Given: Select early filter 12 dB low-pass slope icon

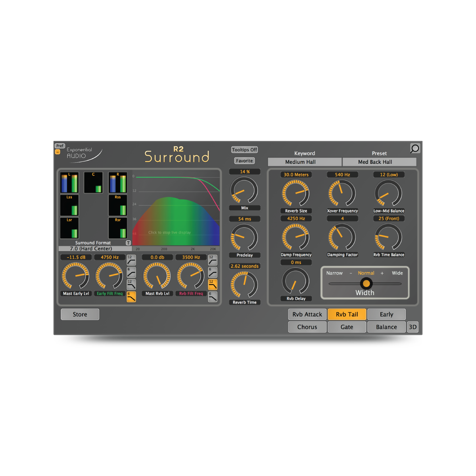Looking at the screenshot, I should point(131,284).
